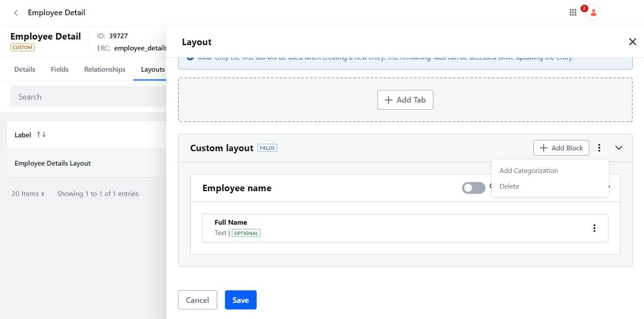
Task: Click the Cancel button
Action: 197,300
